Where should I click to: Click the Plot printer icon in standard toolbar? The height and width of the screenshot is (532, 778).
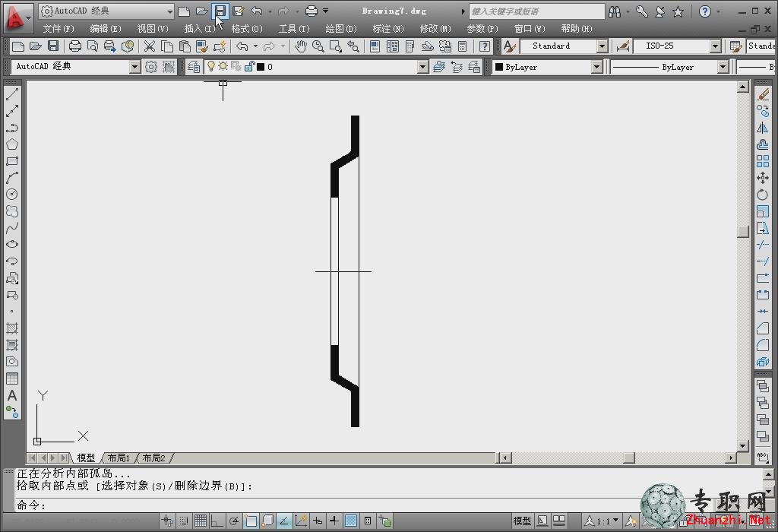(75, 46)
